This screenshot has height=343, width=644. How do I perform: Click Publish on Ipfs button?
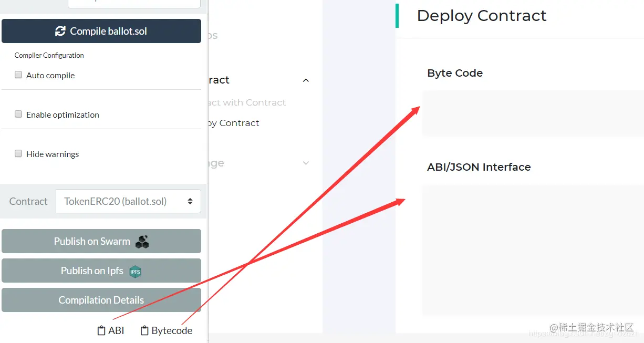[101, 271]
